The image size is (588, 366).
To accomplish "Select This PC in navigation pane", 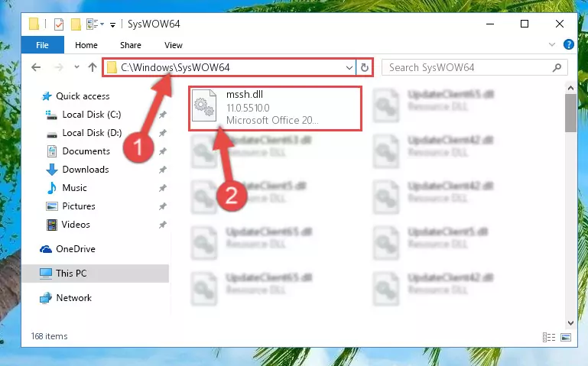I will click(x=96, y=274).
